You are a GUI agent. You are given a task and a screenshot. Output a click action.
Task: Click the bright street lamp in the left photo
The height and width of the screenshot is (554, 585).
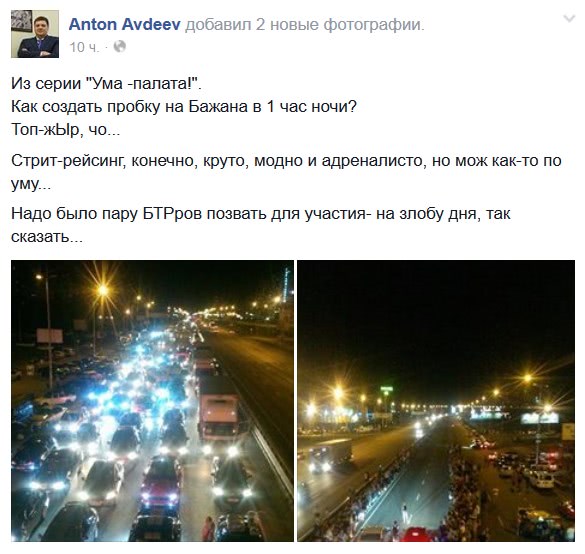click(x=103, y=290)
